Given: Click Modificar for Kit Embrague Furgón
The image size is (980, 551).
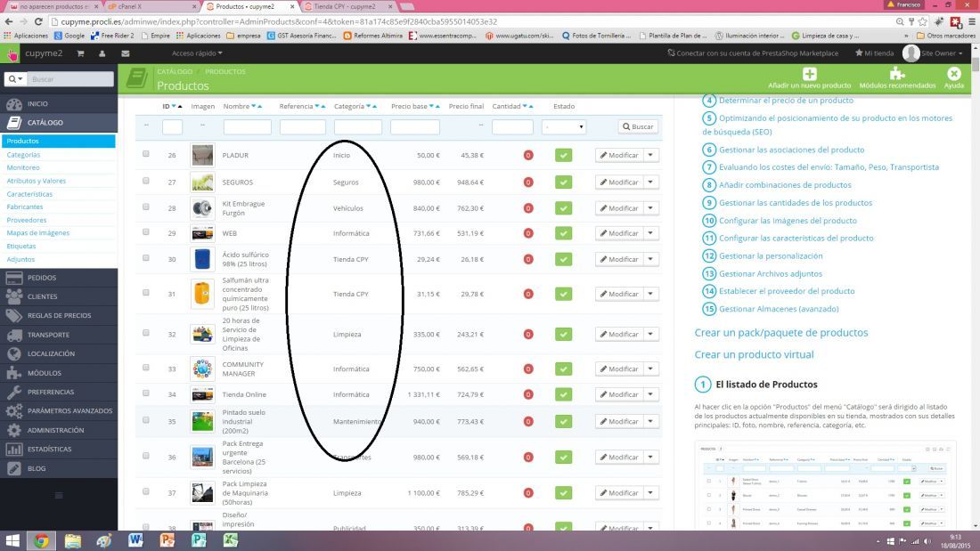Looking at the screenshot, I should coord(619,208).
